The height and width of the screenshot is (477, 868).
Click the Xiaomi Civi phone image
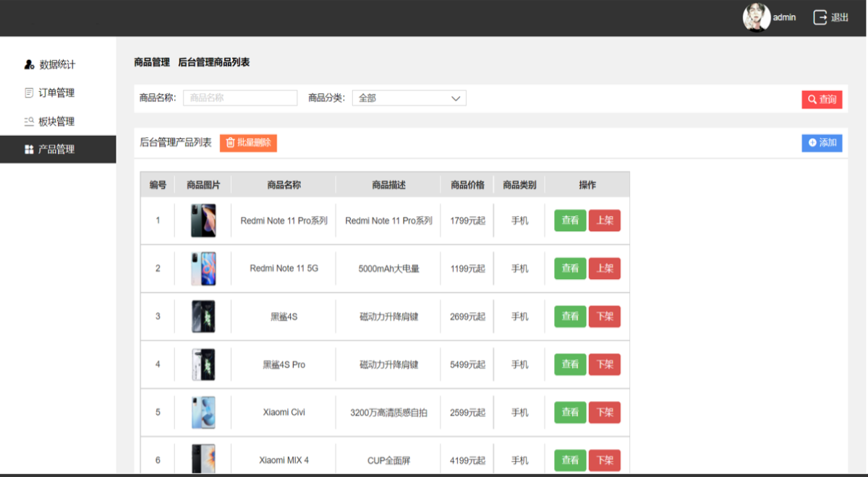[203, 413]
